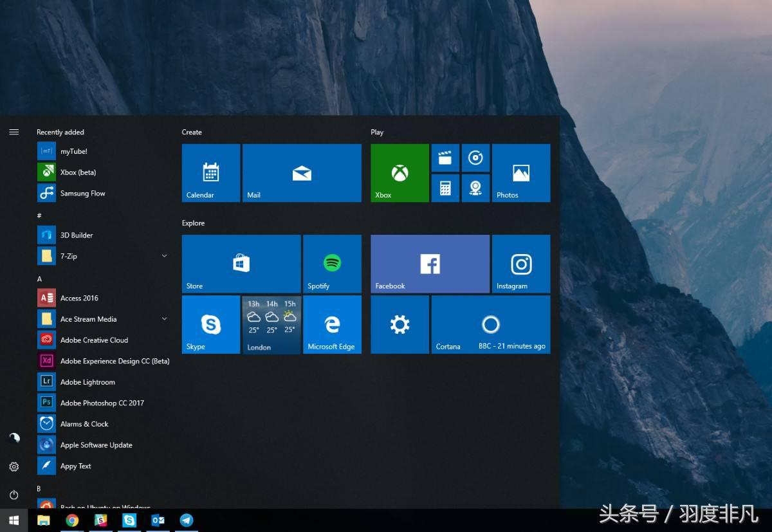Screen dimensions: 772x532
Task: Open the Facebook tile
Action: coord(429,264)
